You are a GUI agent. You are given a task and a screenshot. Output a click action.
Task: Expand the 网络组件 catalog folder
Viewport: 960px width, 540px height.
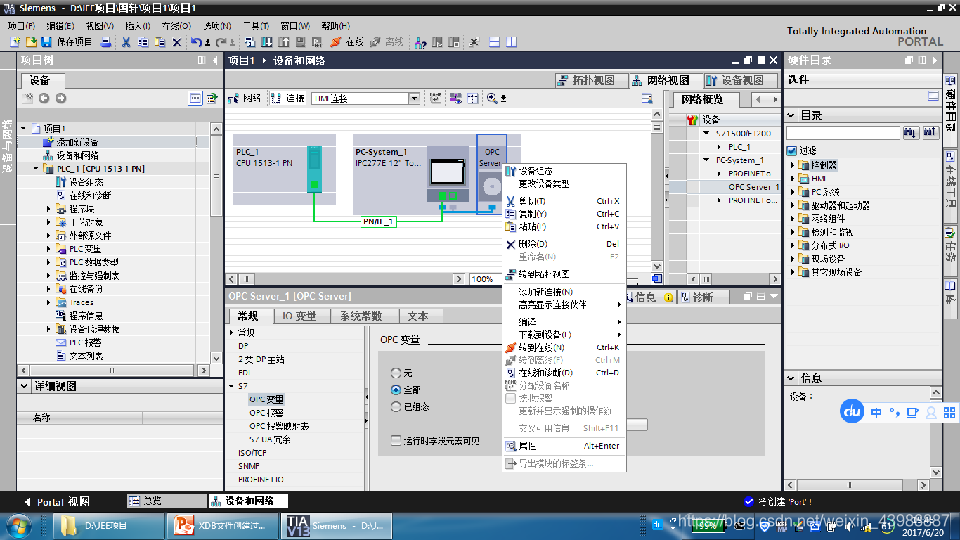(792, 219)
